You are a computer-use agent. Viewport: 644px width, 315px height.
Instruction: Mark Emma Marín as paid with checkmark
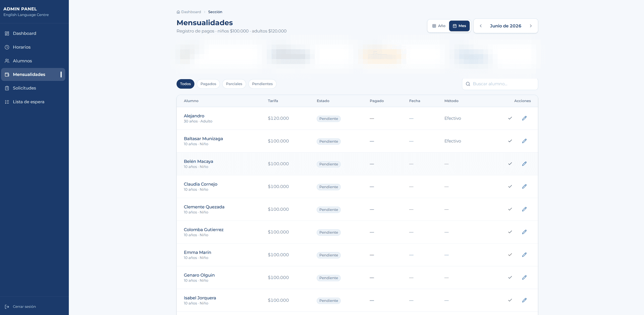510,255
